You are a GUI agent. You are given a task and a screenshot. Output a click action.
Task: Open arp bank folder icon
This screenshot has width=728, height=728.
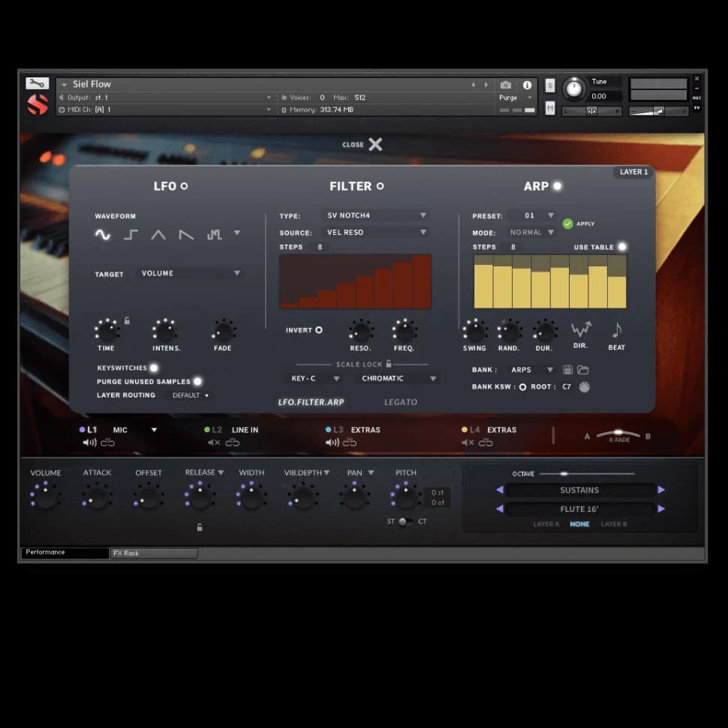(582, 370)
